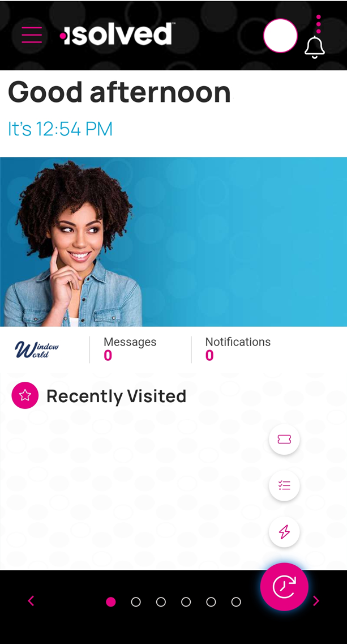This screenshot has height=644, width=347.
Task: Select the last pagination dot
Action: point(236,602)
